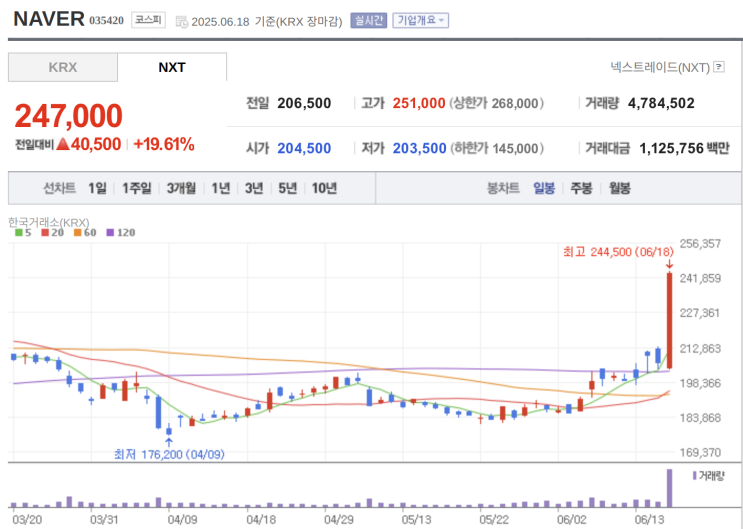Click the 256,357 price axis label
The height and width of the screenshot is (529, 743).
[700, 244]
